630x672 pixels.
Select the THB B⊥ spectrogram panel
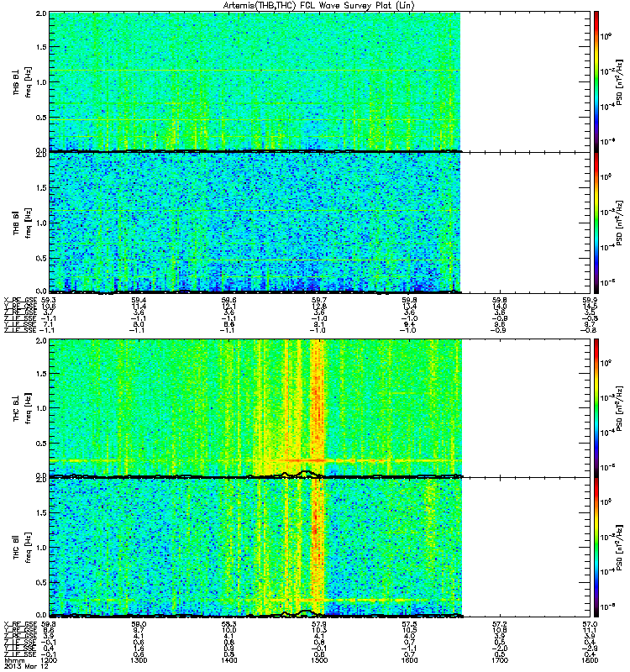coord(255,81)
